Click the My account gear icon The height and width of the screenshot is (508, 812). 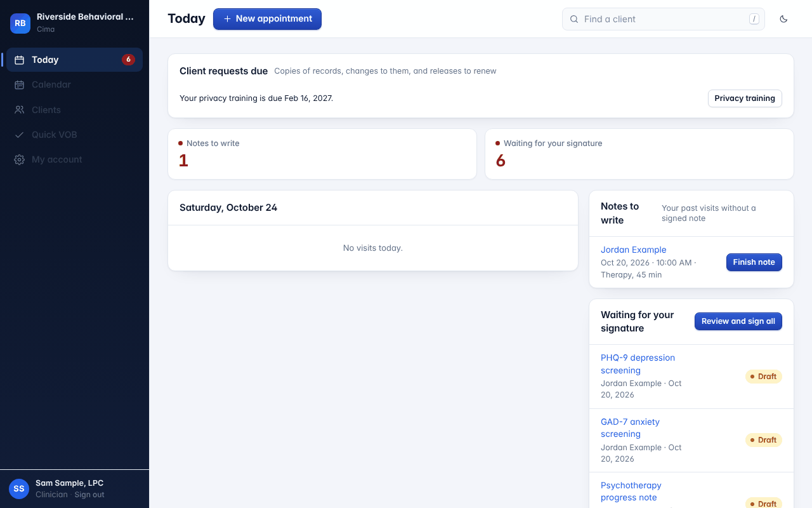[x=20, y=159]
